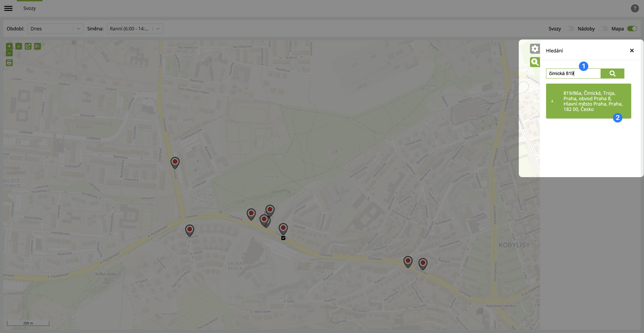Click the green search magnifier button
This screenshot has height=333, width=644.
pos(612,73)
